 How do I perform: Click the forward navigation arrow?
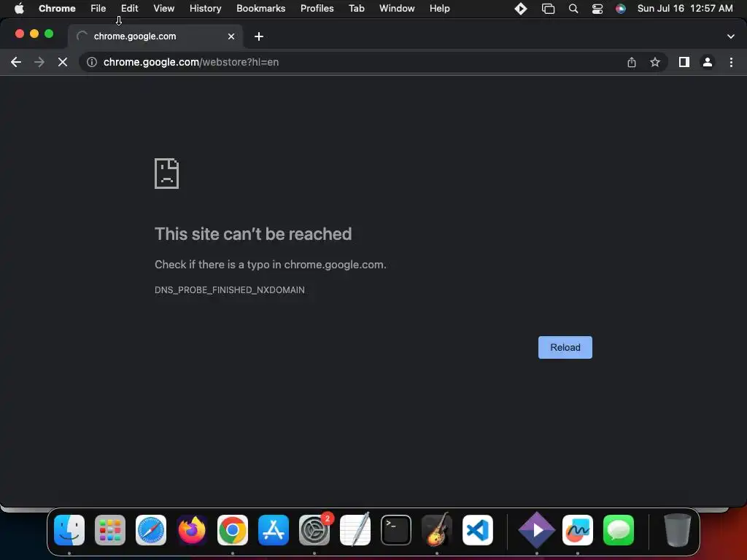[39, 62]
